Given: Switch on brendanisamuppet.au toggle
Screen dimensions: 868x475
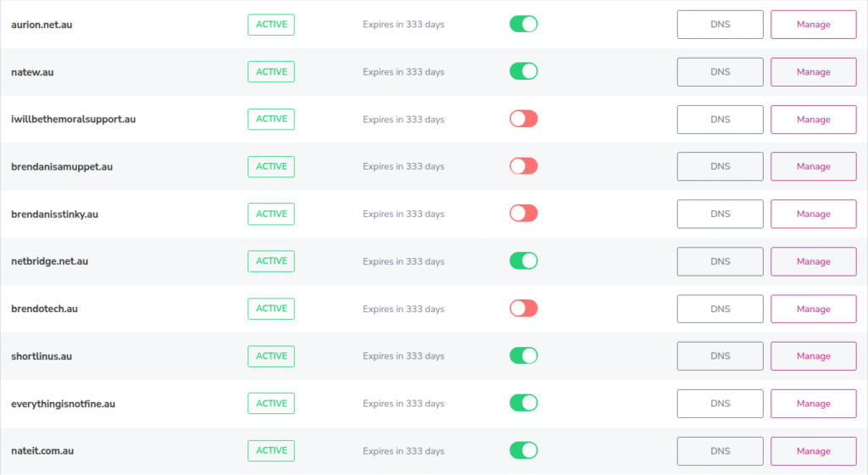Looking at the screenshot, I should coord(523,167).
